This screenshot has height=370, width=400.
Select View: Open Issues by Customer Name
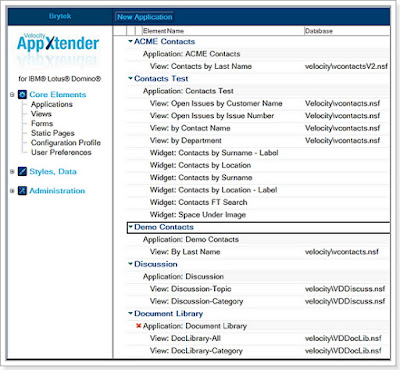point(258,103)
